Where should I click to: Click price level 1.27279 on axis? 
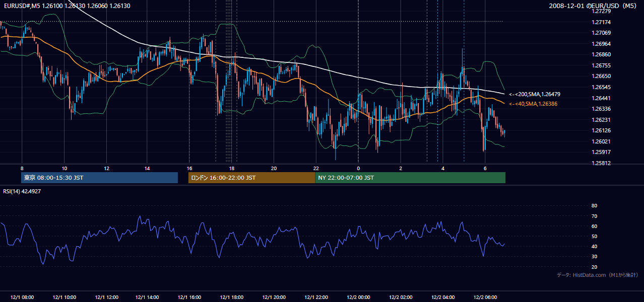601,11
